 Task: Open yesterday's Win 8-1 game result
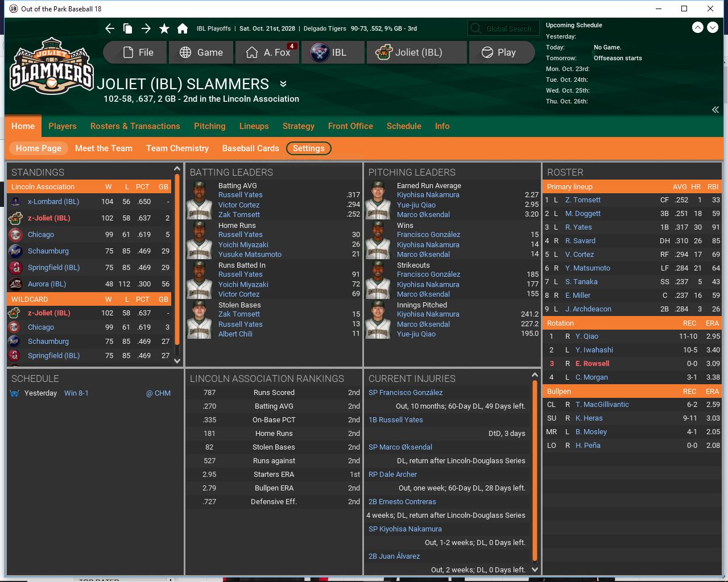click(76, 393)
